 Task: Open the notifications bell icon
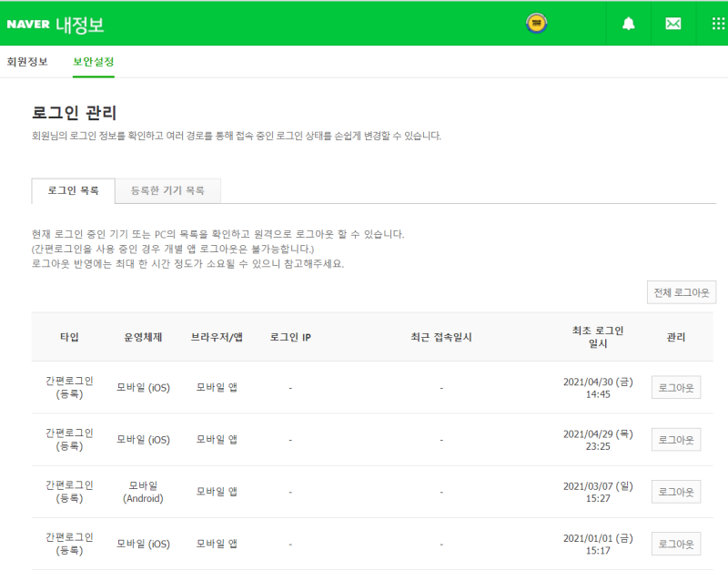628,24
